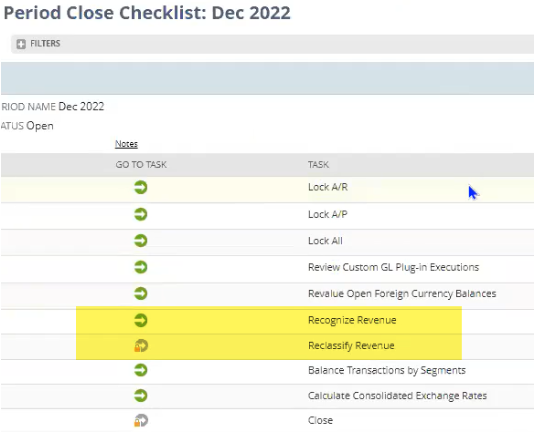The width and height of the screenshot is (534, 434).
Task: Select the Reclassify Revenue task text
Action: point(351,345)
